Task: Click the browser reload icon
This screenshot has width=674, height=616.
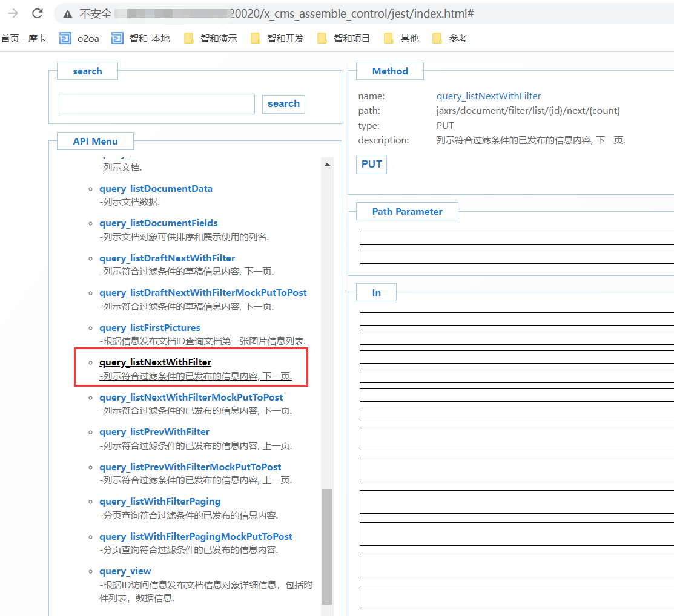Action: 37,13
